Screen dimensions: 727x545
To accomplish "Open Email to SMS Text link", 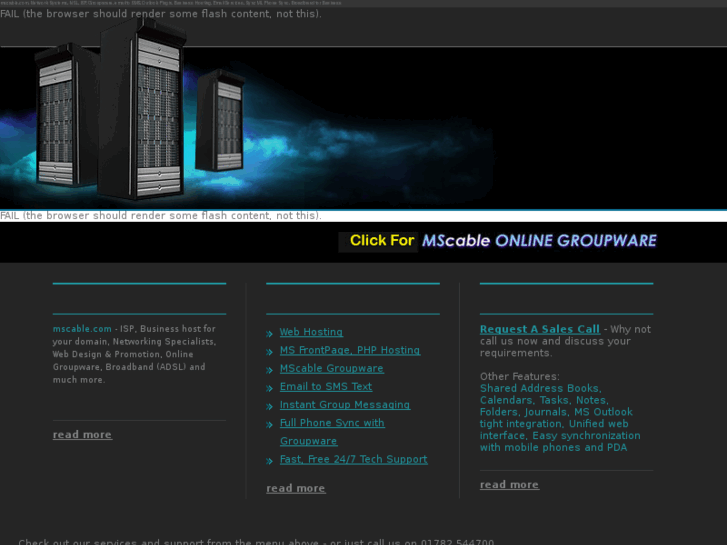I will pyautogui.click(x=325, y=386).
